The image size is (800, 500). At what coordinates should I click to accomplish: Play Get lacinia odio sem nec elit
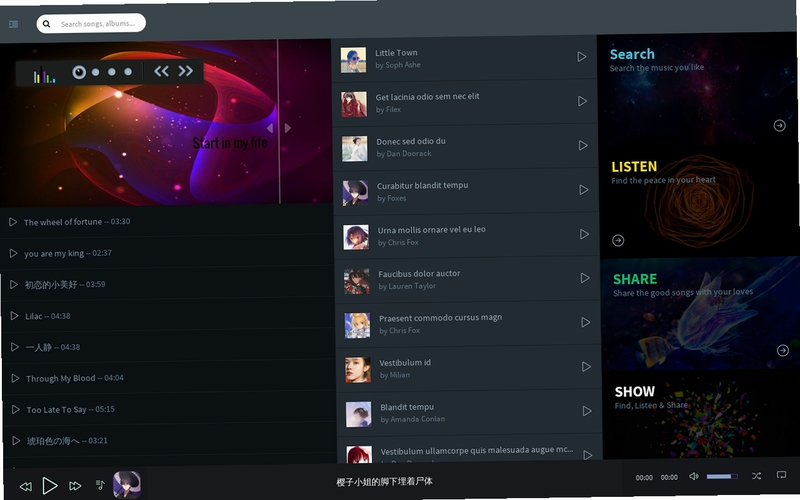[x=582, y=101]
